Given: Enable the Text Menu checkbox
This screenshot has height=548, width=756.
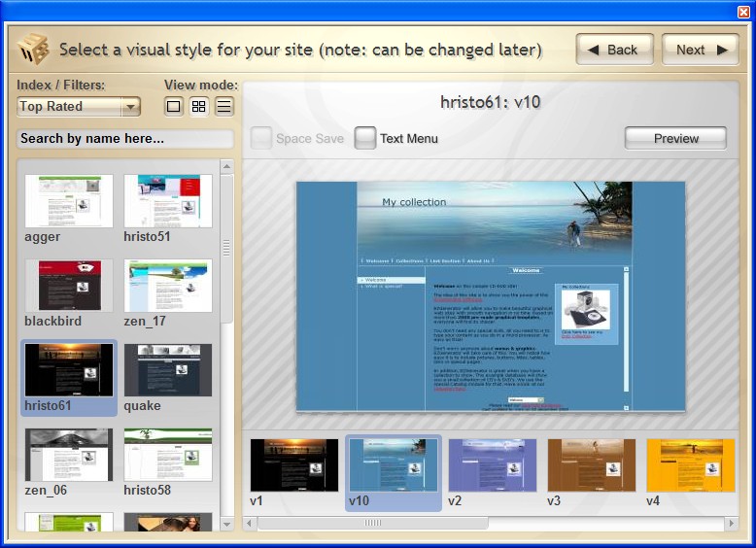Looking at the screenshot, I should pyautogui.click(x=365, y=138).
